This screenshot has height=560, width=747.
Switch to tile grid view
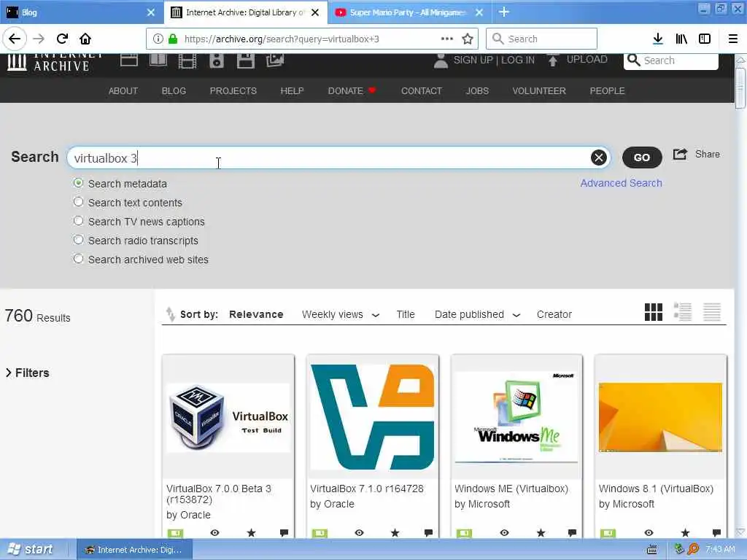(x=653, y=312)
